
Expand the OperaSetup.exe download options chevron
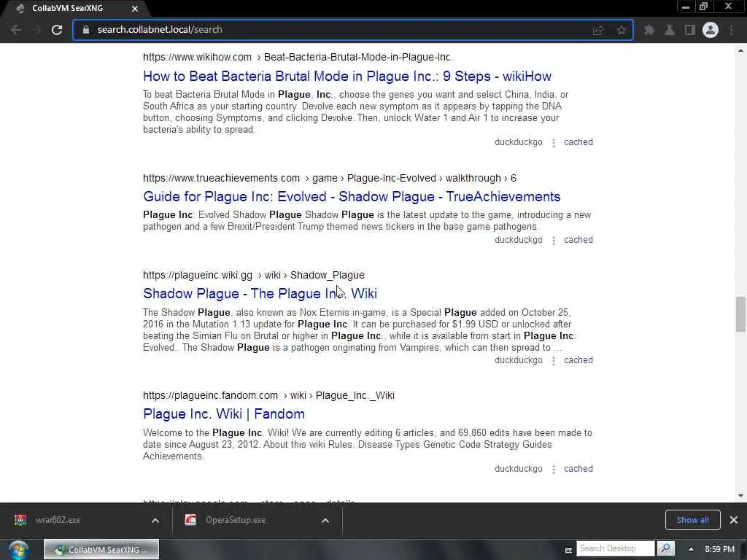[325, 521]
